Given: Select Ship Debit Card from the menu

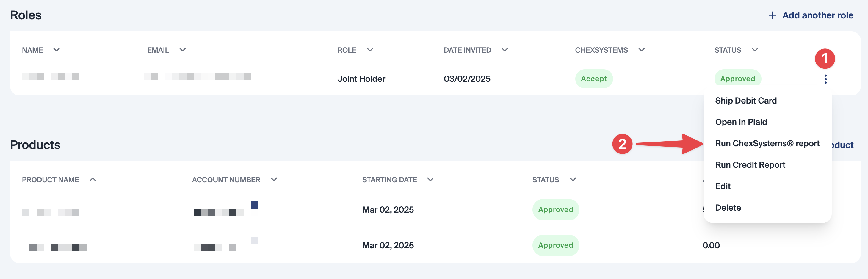Looking at the screenshot, I should (x=746, y=101).
